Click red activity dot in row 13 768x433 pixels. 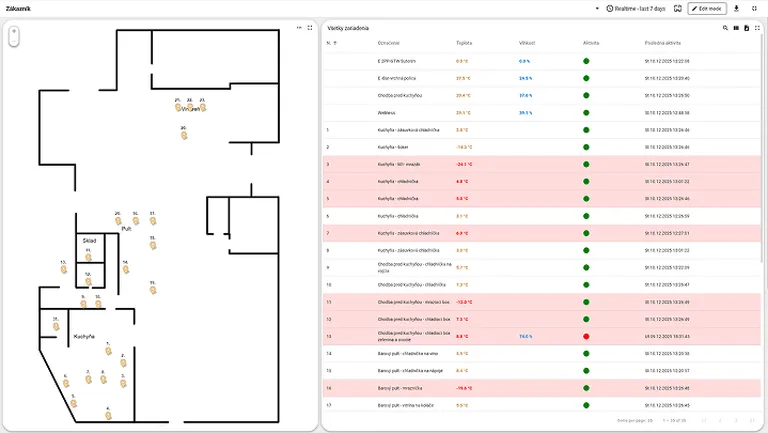(x=586, y=337)
